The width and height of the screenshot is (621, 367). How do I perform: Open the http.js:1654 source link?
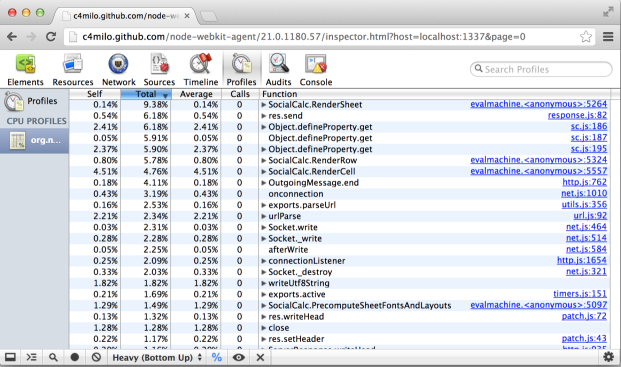(582, 260)
